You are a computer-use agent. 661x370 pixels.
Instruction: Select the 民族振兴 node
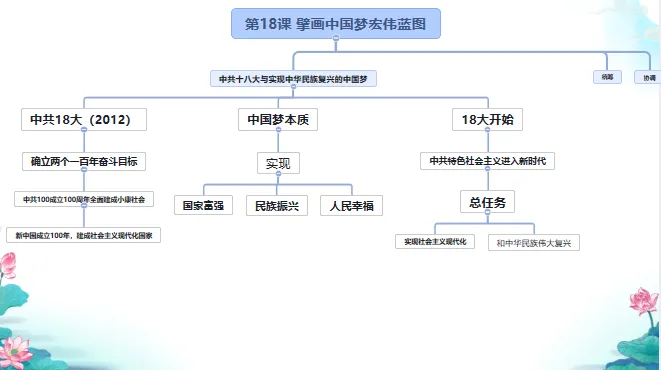tap(277, 206)
